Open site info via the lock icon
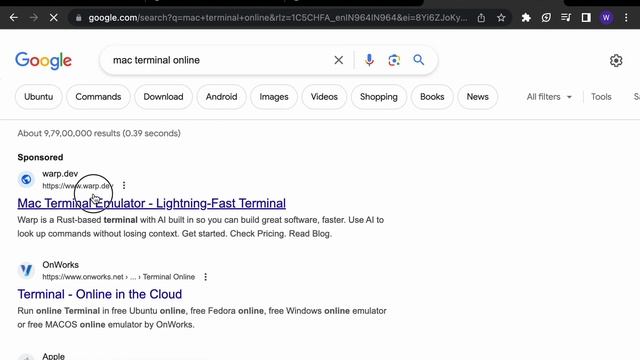This screenshot has width=640, height=360. [78, 18]
